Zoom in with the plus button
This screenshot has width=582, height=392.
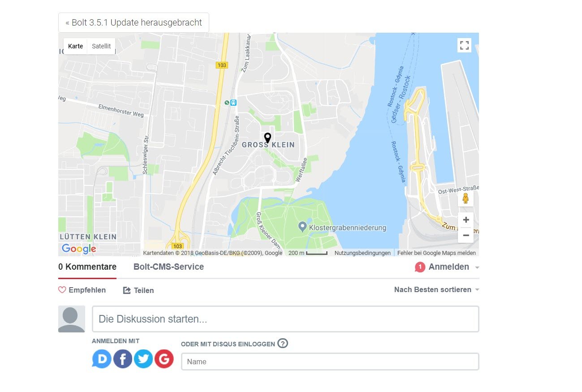coord(466,220)
